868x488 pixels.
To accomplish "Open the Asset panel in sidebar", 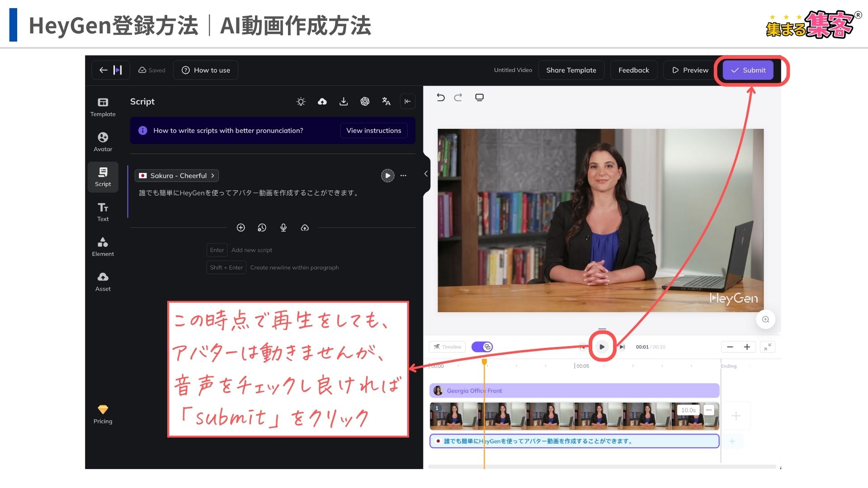I will coord(103,282).
